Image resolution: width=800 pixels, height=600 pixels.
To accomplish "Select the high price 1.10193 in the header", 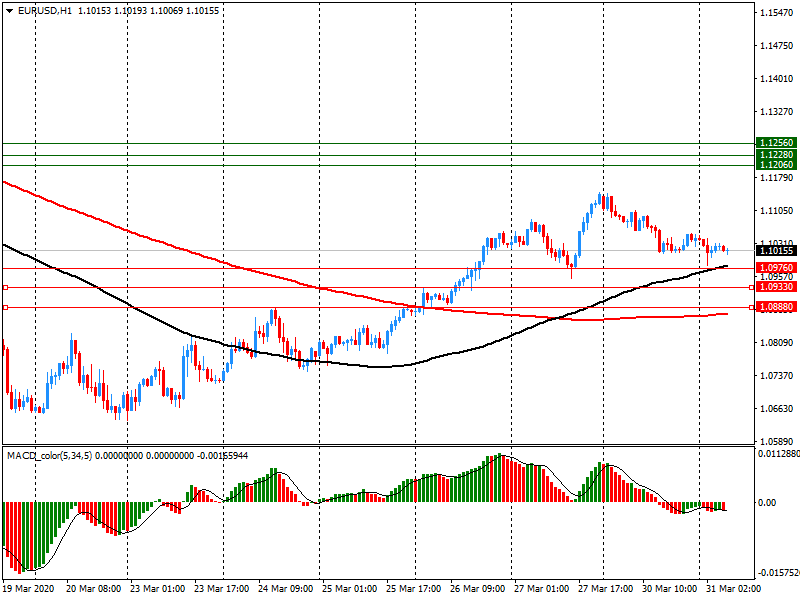I will pos(130,11).
